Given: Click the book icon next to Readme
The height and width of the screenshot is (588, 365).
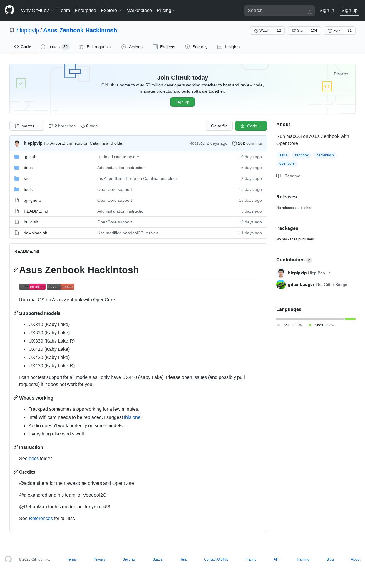Looking at the screenshot, I should tap(279, 176).
